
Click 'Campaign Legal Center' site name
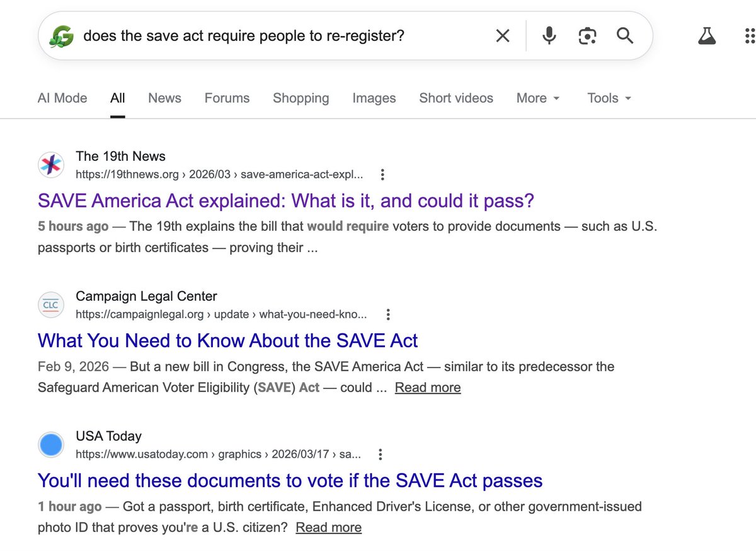coord(146,296)
